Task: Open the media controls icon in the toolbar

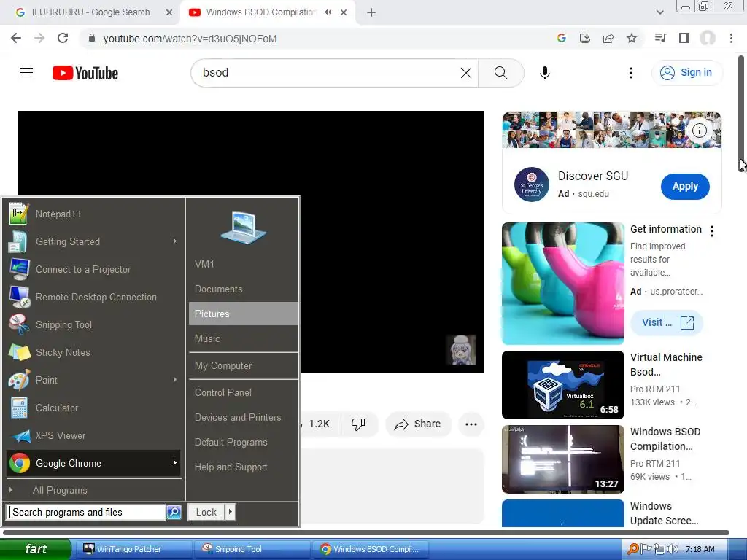Action: 660,38
